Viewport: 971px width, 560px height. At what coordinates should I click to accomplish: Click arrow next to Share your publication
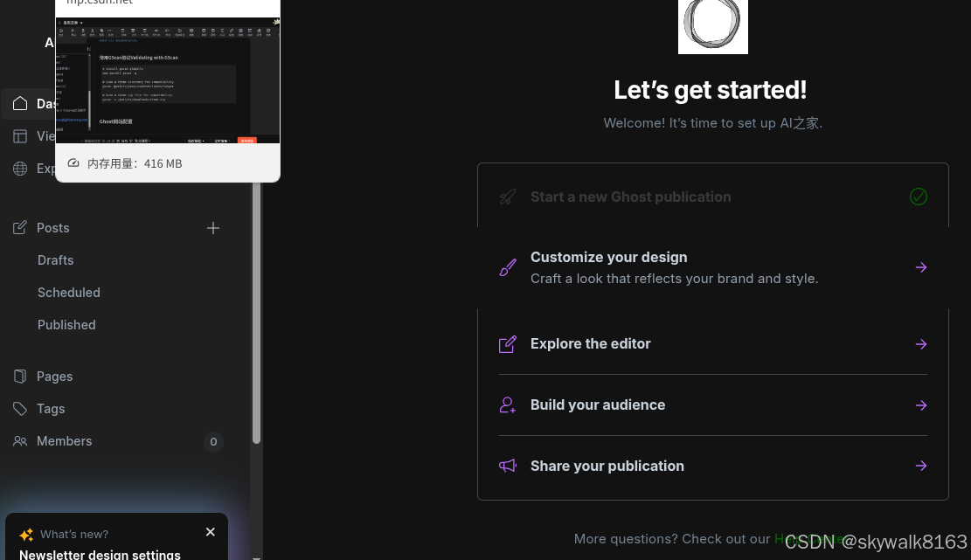pyautogui.click(x=921, y=466)
